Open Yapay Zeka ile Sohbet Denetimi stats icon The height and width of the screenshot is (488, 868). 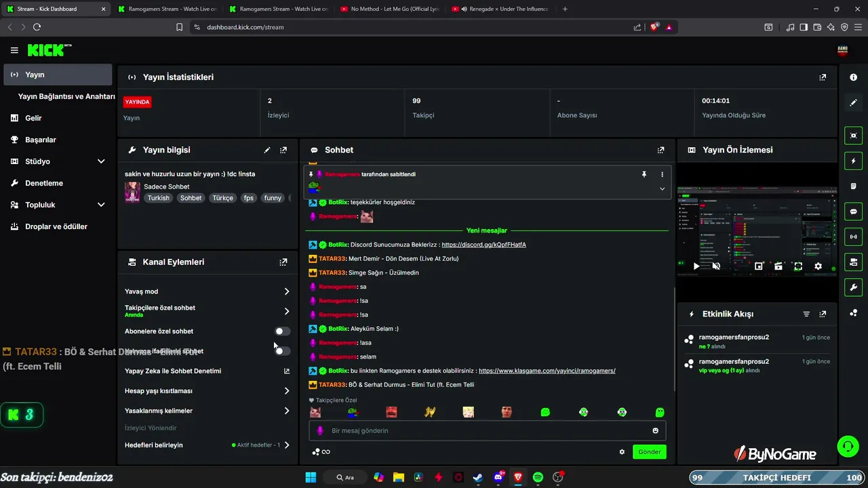tap(287, 371)
